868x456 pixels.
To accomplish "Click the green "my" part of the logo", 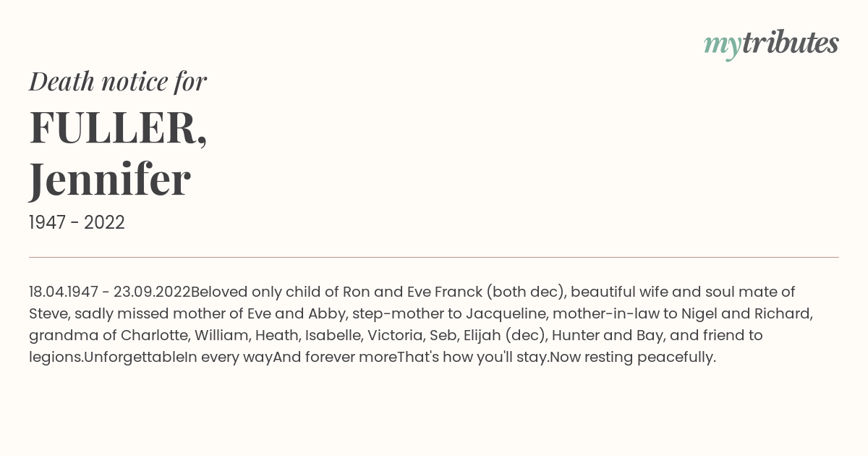I will [x=722, y=46].
